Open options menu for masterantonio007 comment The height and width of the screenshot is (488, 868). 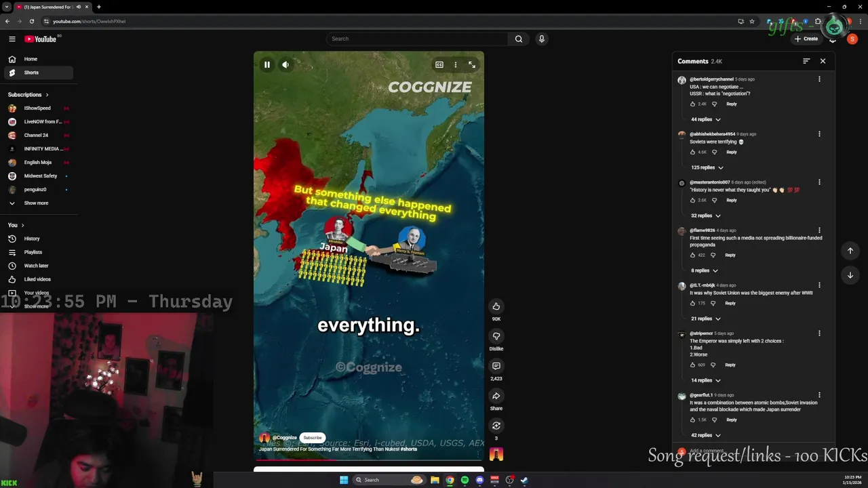point(819,182)
